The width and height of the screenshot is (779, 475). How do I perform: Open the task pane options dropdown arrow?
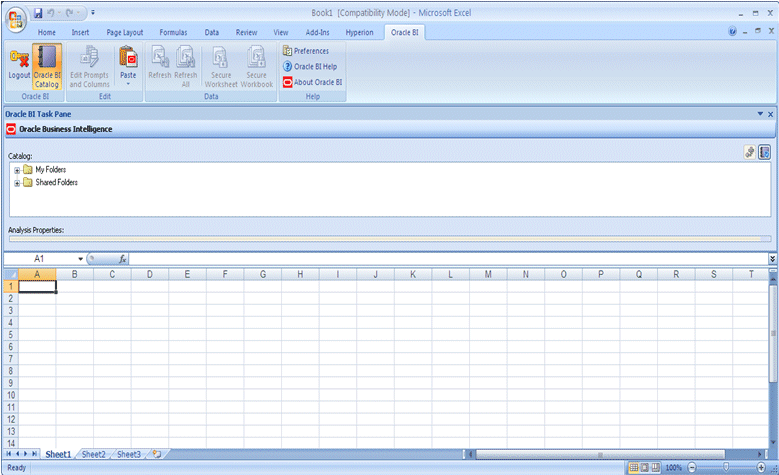pyautogui.click(x=760, y=114)
